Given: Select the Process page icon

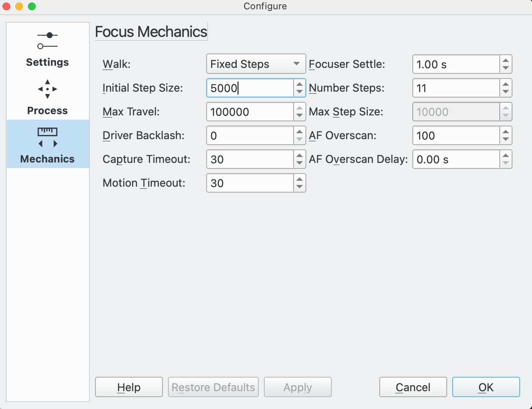Looking at the screenshot, I should point(48,89).
